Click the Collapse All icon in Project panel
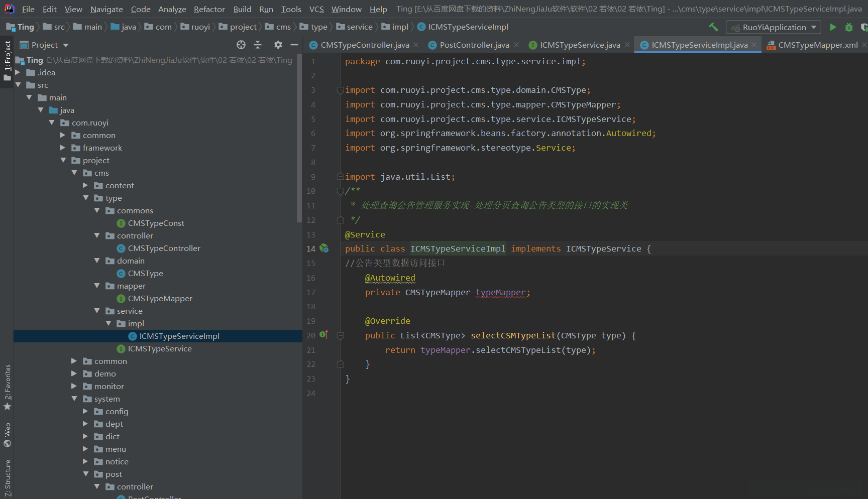 258,45
